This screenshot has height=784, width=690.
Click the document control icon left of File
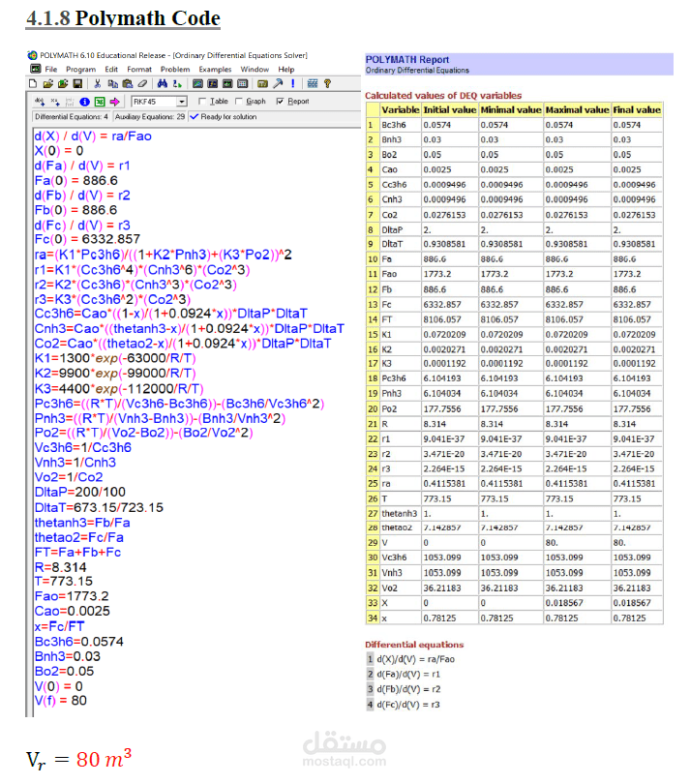pos(36,69)
